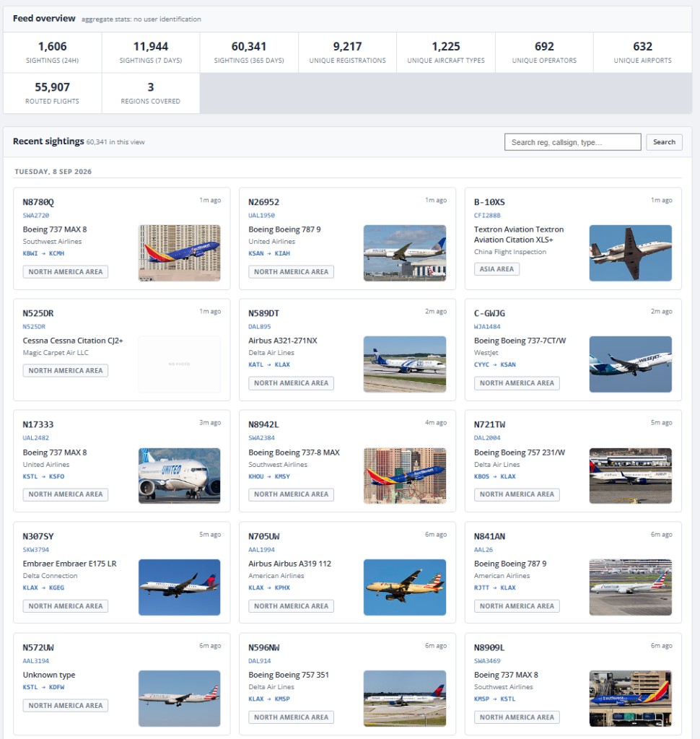This screenshot has height=739, width=700.
Task: Click the Sightings (7 days) stat tile
Action: 151,52
